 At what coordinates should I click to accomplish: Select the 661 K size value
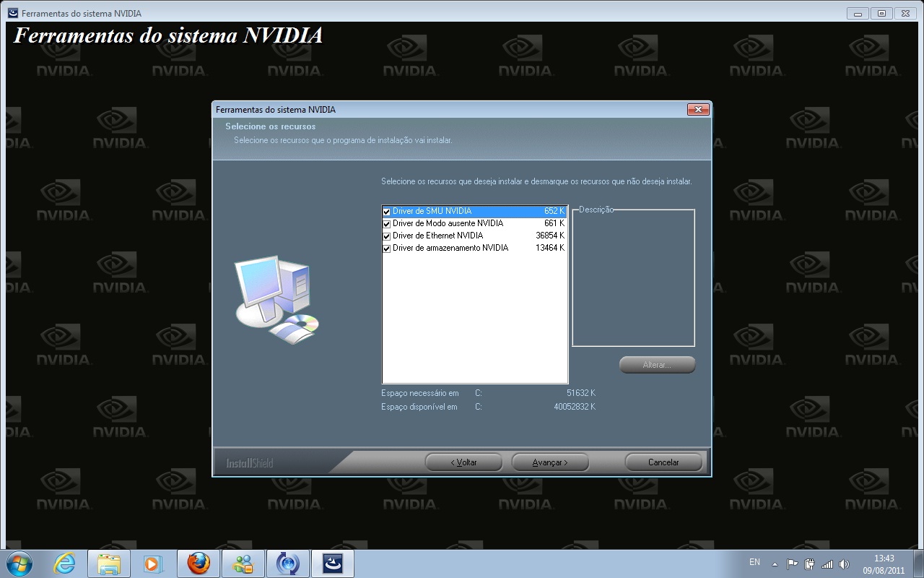coord(554,223)
